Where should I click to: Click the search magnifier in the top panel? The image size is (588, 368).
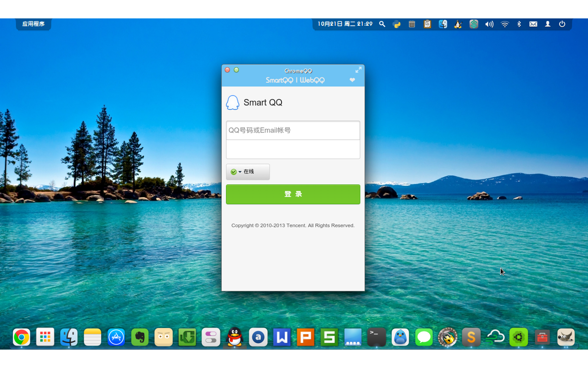(382, 24)
